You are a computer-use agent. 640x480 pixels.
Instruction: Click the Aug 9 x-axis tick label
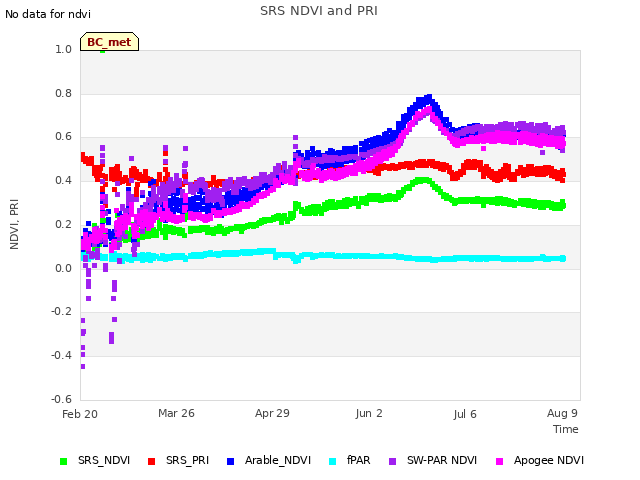[x=562, y=413]
